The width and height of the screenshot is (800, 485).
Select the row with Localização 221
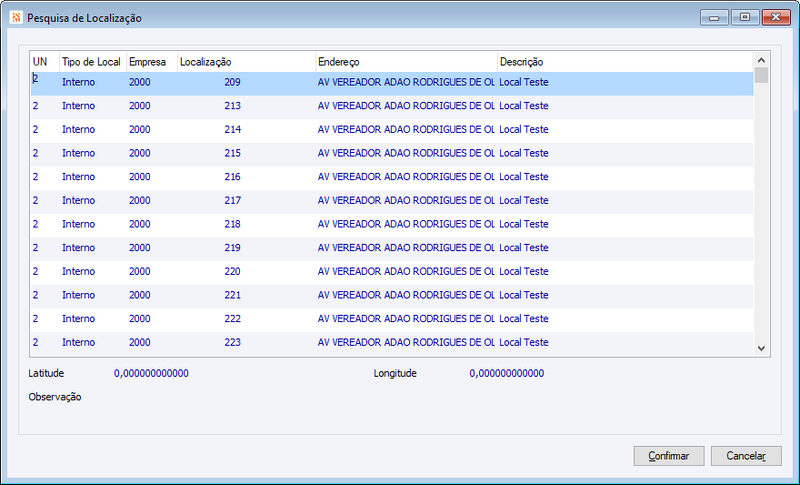[392, 295]
